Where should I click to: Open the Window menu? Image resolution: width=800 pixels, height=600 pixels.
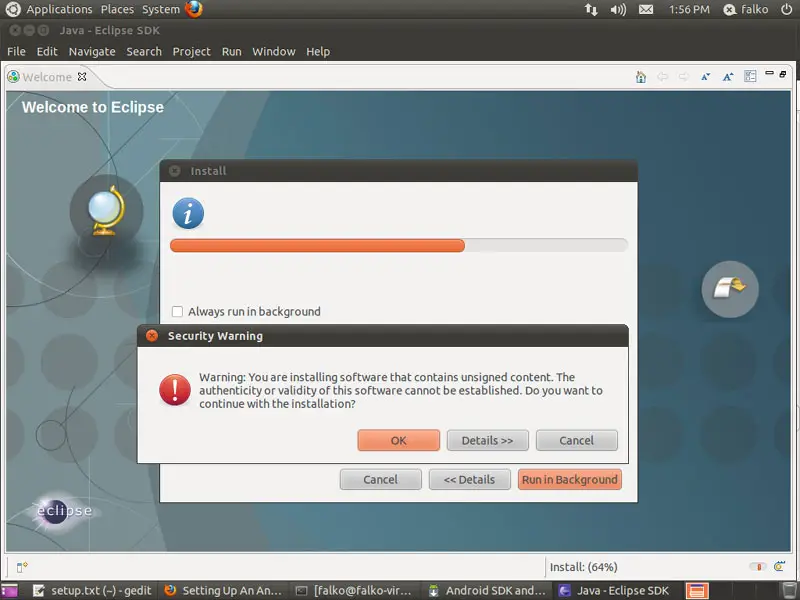[x=274, y=52]
